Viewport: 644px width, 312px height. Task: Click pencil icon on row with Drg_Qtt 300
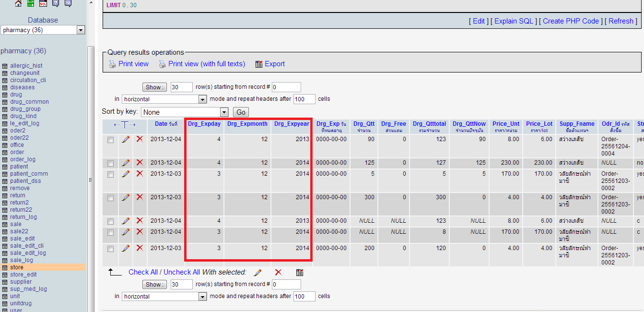126,197
